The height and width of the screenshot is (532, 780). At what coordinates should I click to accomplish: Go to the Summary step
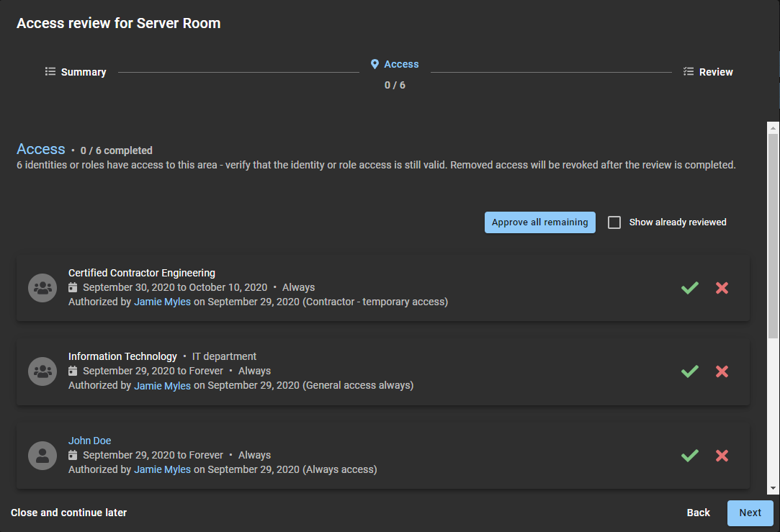76,72
